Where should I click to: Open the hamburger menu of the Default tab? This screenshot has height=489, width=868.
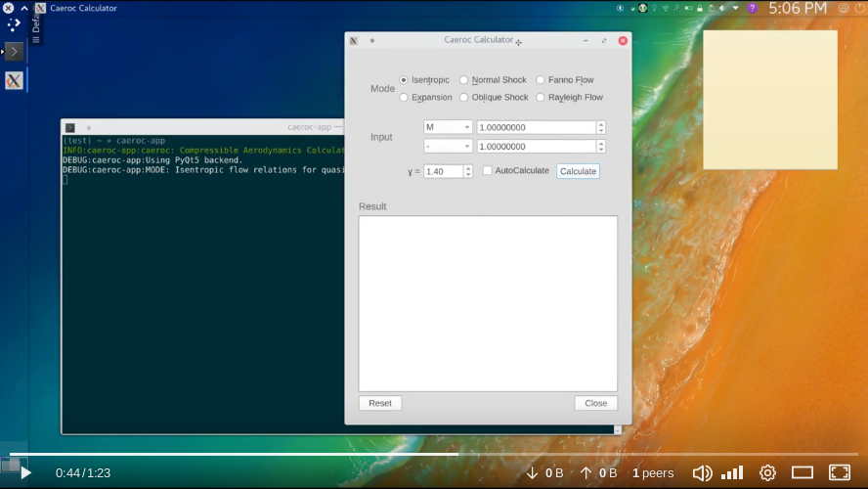[x=36, y=39]
